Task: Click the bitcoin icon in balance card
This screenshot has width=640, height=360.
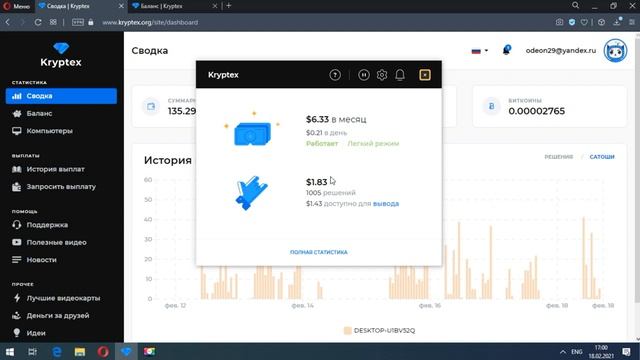Action: pos(491,106)
